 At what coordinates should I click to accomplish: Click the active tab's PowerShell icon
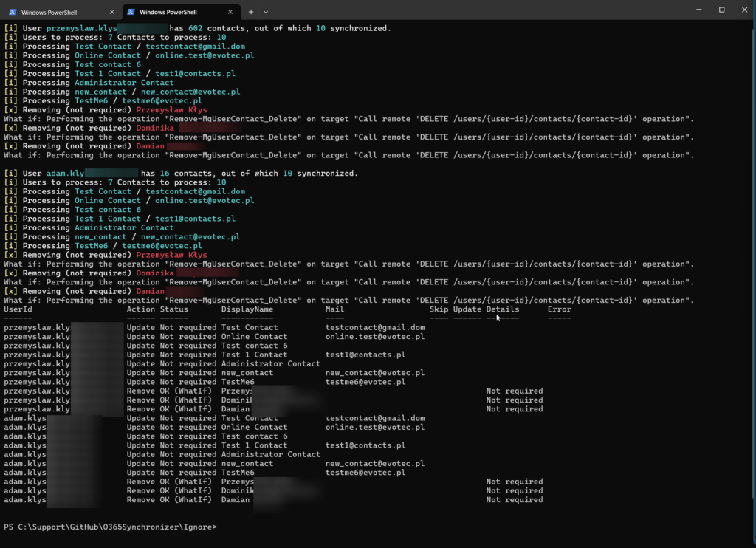tap(130, 12)
